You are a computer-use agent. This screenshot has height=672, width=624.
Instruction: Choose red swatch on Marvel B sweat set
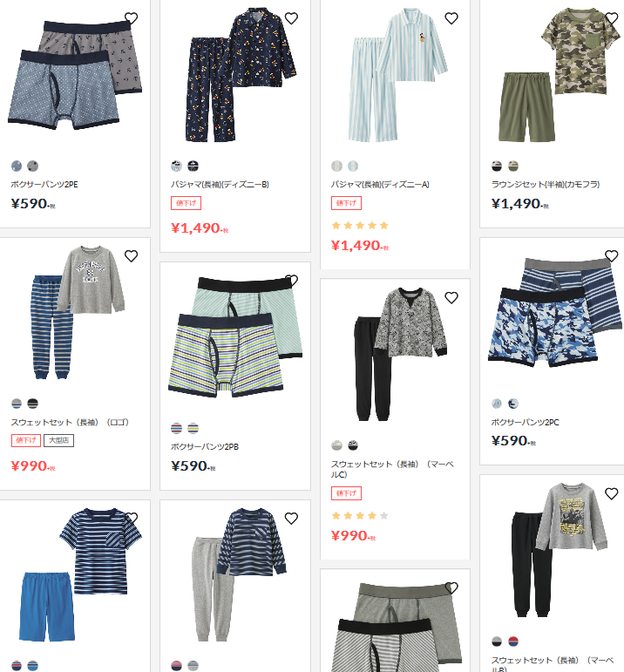tap(513, 642)
